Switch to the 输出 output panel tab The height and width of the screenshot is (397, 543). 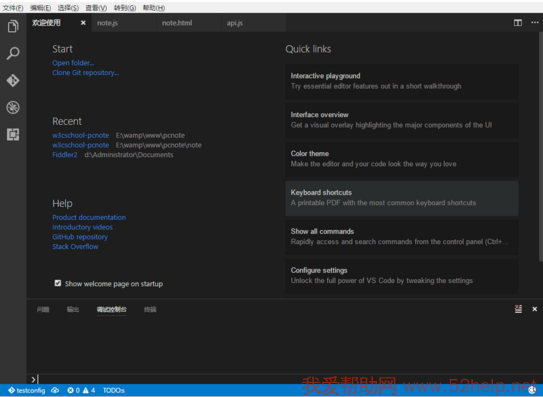click(x=73, y=309)
